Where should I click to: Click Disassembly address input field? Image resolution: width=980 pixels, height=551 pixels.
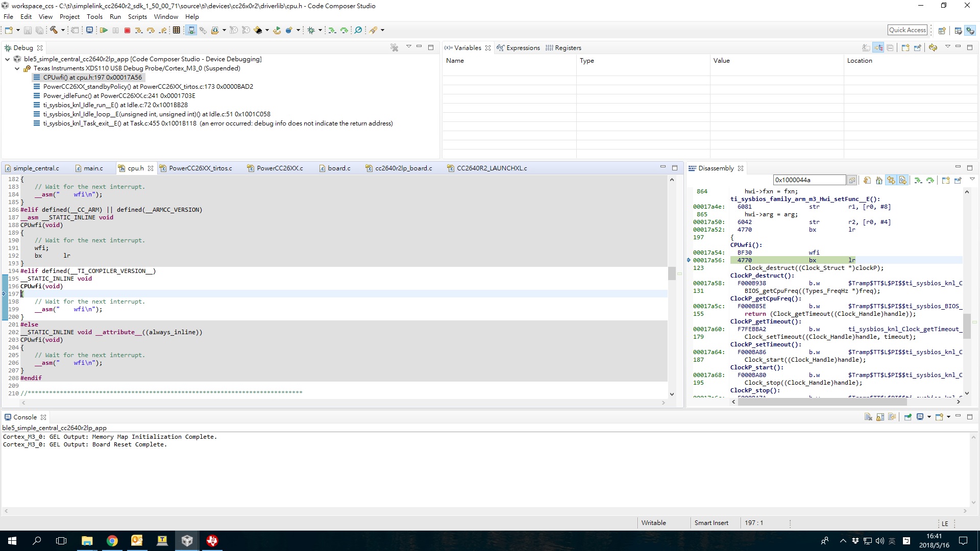[x=809, y=180]
